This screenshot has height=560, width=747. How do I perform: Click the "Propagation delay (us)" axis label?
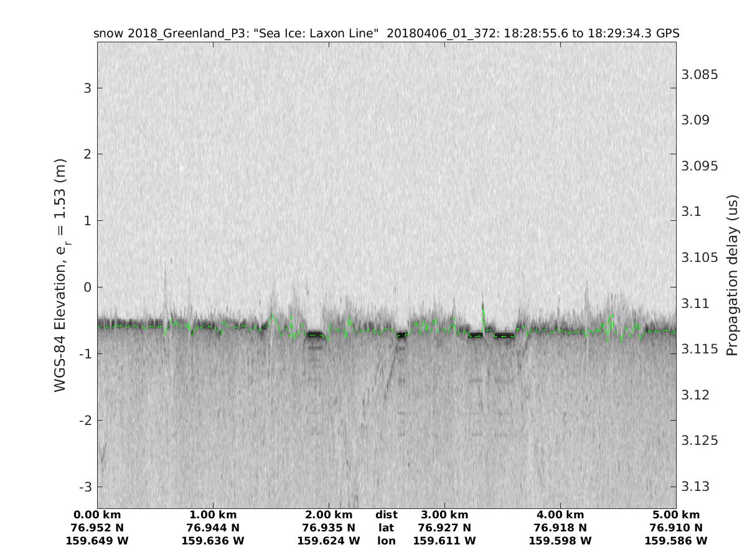click(733, 275)
